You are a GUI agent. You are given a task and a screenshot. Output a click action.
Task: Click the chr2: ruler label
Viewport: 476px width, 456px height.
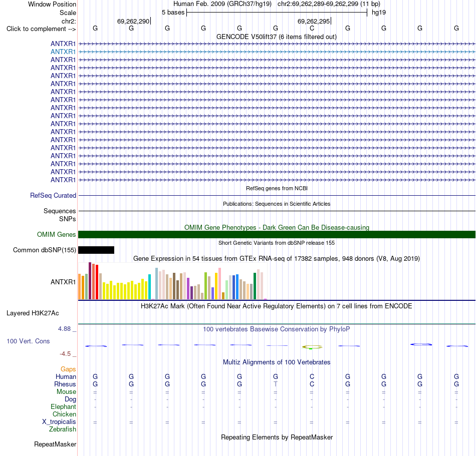pos(69,21)
